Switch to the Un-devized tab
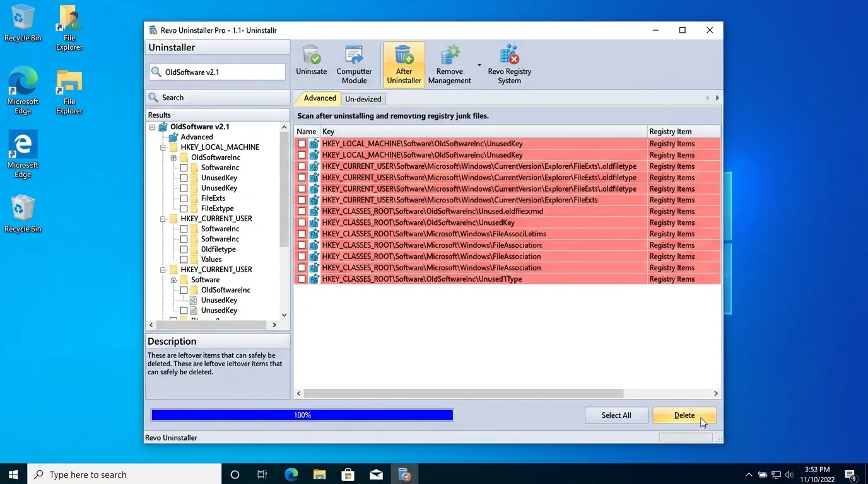This screenshot has height=484, width=868. point(363,99)
